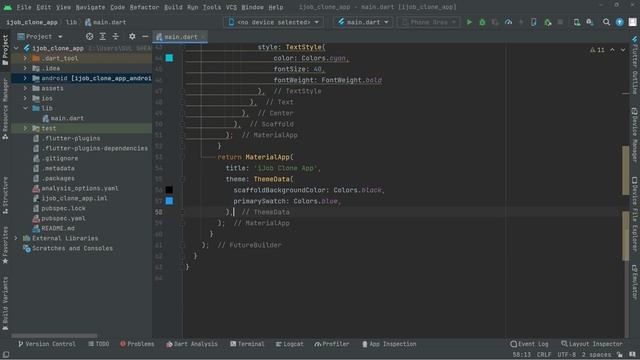Collapse all in the Project panel

click(116, 37)
